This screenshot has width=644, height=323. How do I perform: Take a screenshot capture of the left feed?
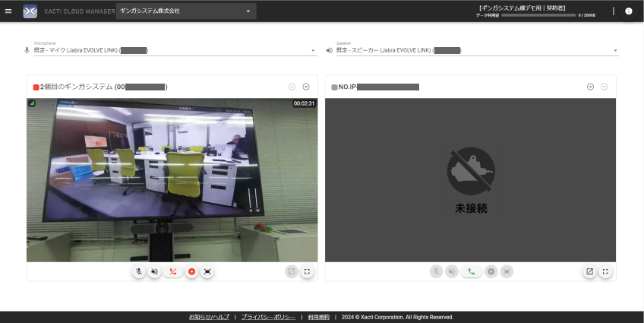tap(207, 271)
